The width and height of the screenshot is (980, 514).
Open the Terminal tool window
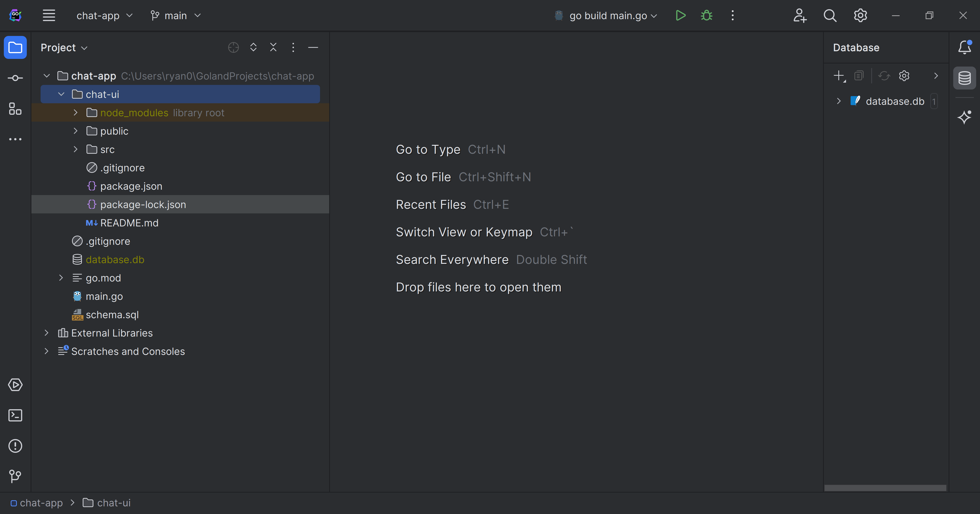point(15,415)
